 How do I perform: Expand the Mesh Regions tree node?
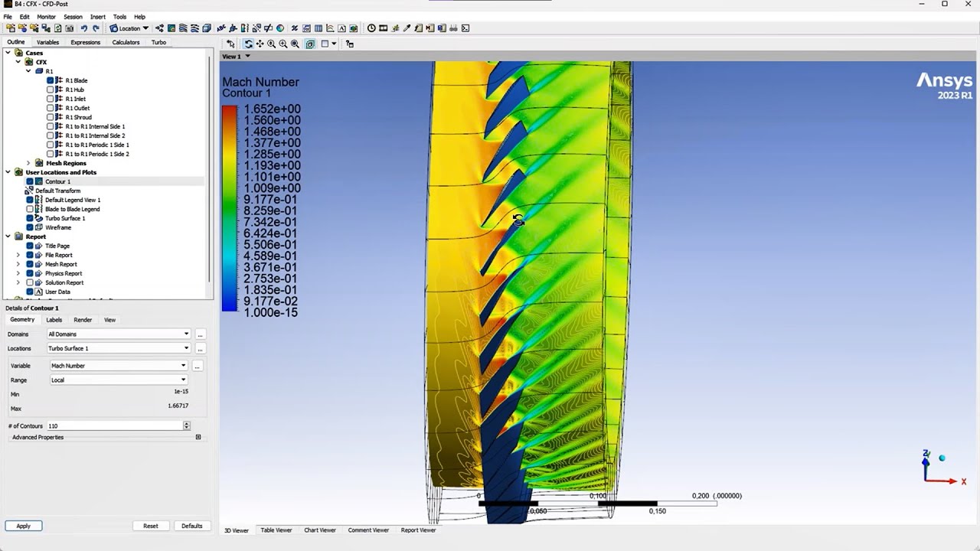tap(29, 163)
